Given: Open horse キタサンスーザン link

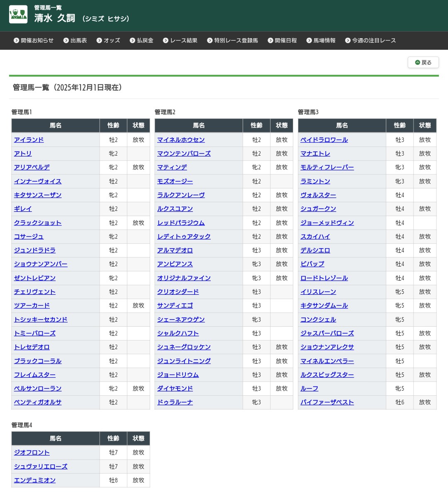Looking at the screenshot, I should tap(38, 195).
